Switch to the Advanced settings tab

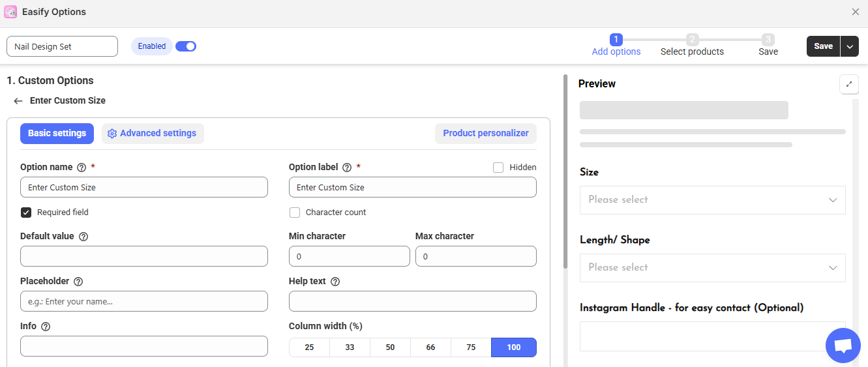coord(153,134)
